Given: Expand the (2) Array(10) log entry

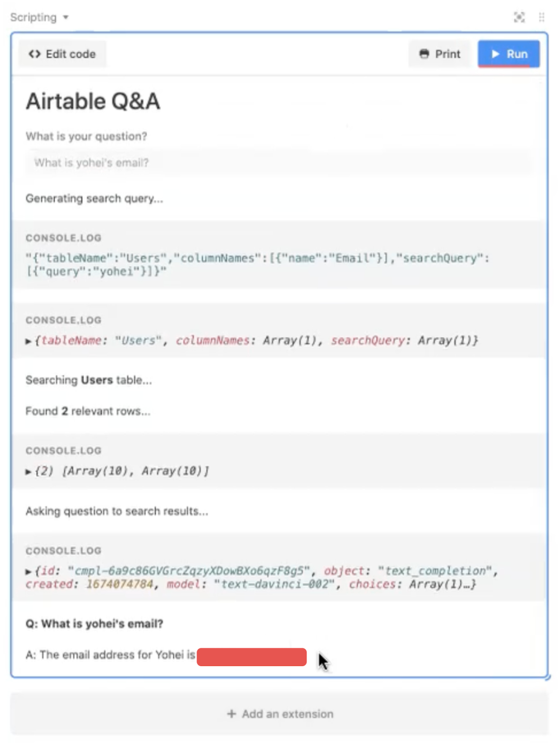Looking at the screenshot, I should coord(29,471).
